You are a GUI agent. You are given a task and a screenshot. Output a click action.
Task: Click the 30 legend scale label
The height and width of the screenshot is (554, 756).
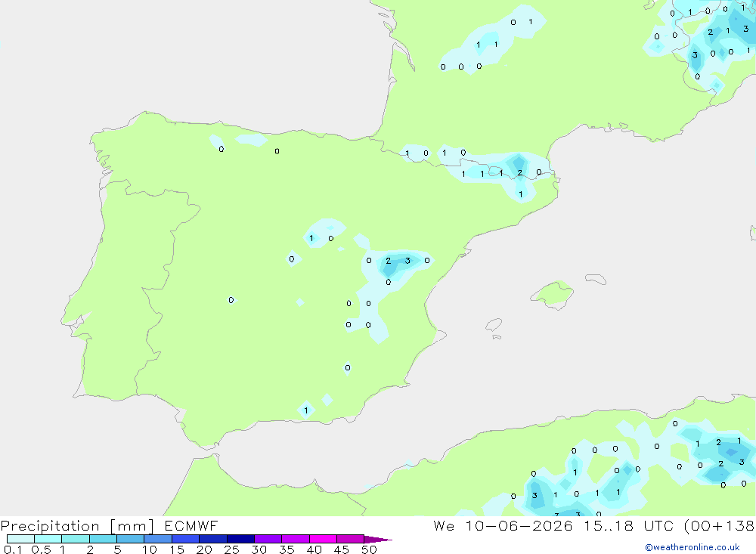click(259, 549)
